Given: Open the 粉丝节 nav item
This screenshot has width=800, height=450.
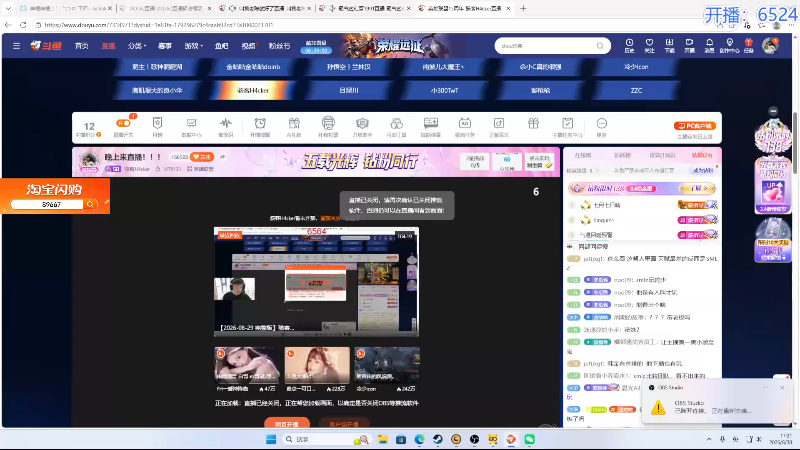Looking at the screenshot, I should pos(279,46).
